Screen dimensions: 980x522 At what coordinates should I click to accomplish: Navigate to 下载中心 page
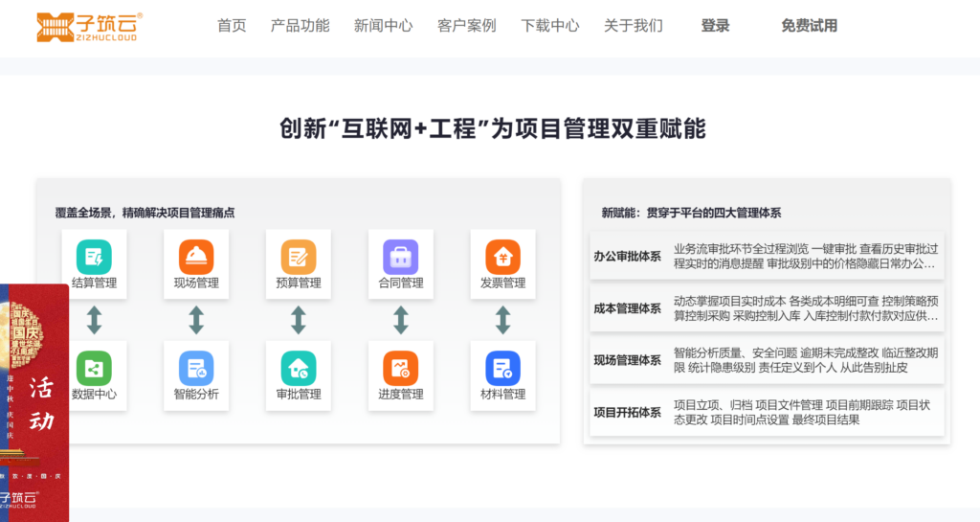(x=550, y=26)
